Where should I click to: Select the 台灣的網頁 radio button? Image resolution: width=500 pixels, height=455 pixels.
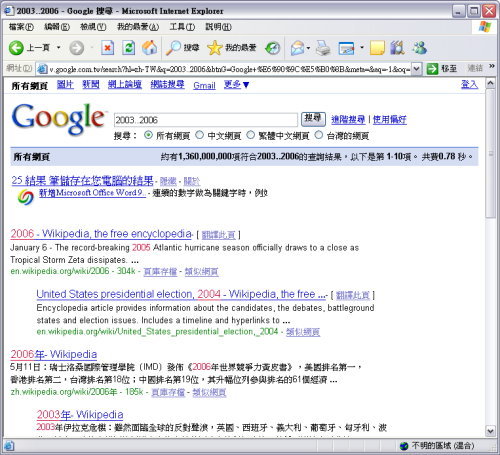pos(319,135)
